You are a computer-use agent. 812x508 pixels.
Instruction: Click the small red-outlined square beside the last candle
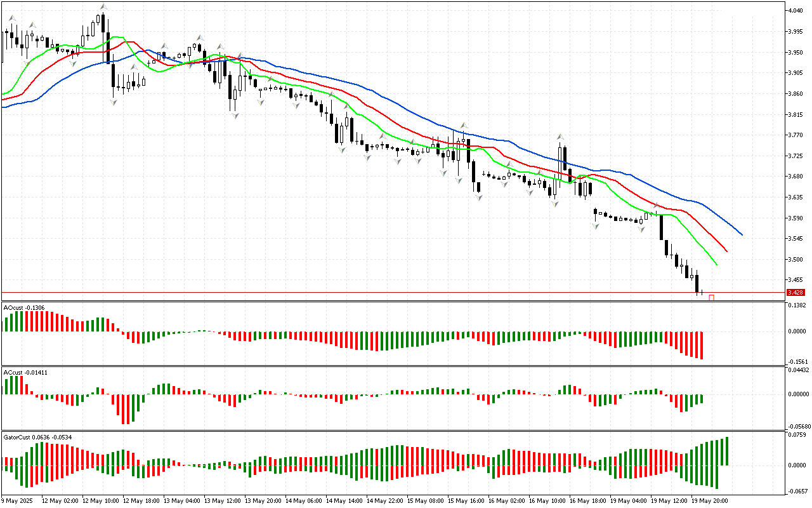pyautogui.click(x=712, y=297)
